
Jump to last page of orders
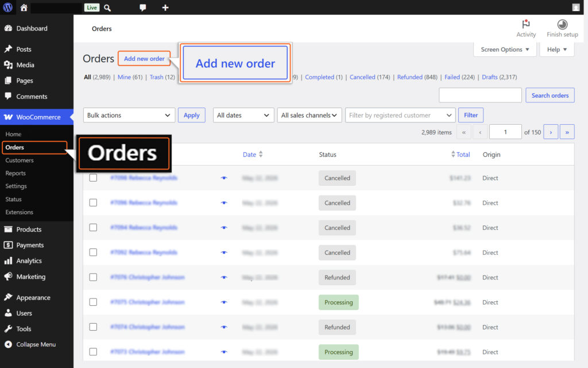pos(567,132)
